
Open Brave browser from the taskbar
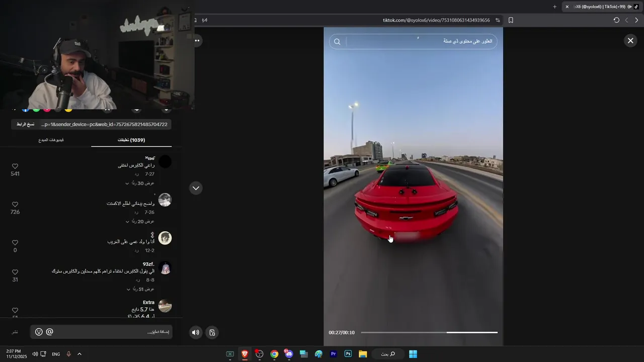(245, 354)
